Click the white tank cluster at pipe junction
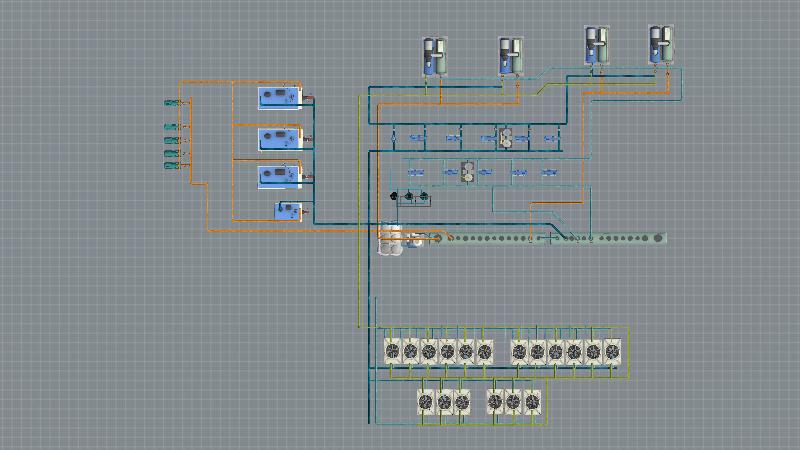 coord(392,242)
